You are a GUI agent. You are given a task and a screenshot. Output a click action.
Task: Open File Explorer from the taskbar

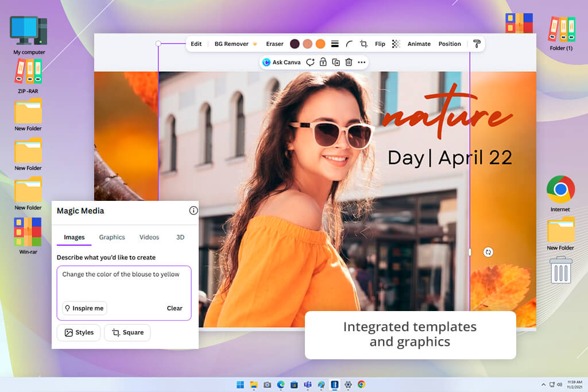tap(254, 385)
